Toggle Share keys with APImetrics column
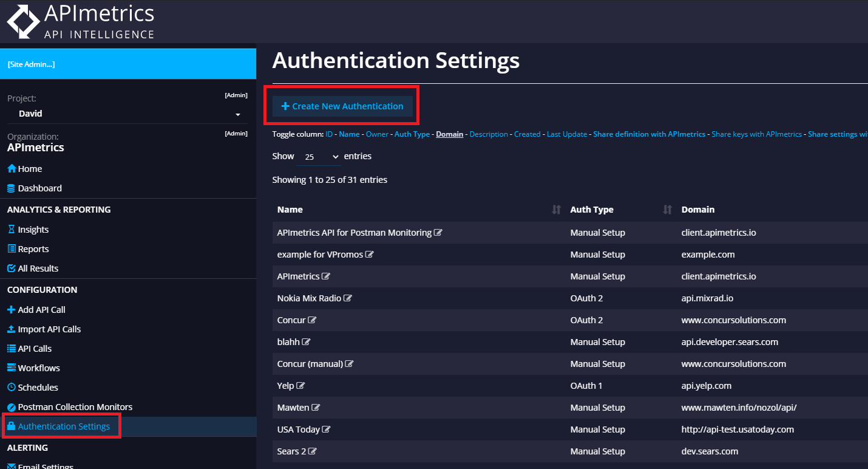 point(757,134)
